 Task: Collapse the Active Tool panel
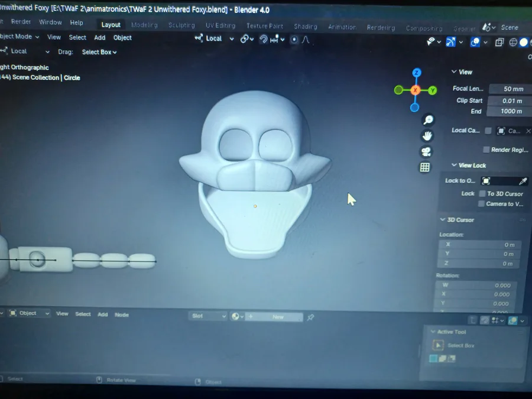point(448,332)
